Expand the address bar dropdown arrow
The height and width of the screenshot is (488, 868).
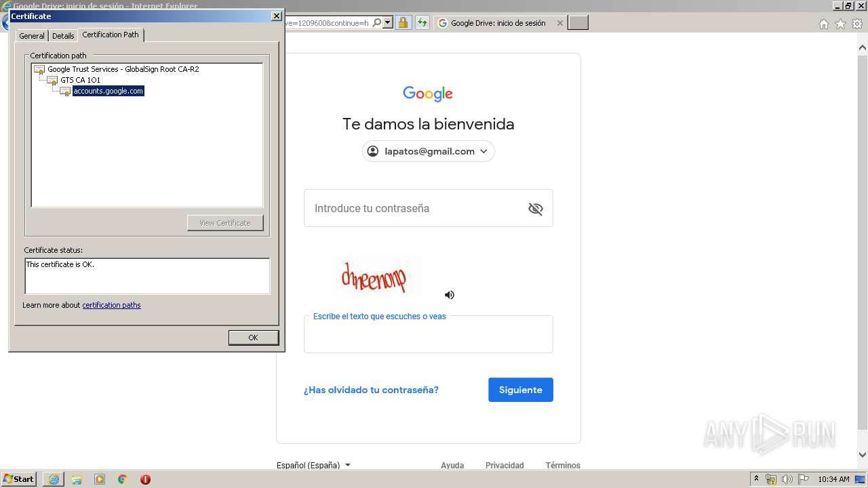(388, 23)
